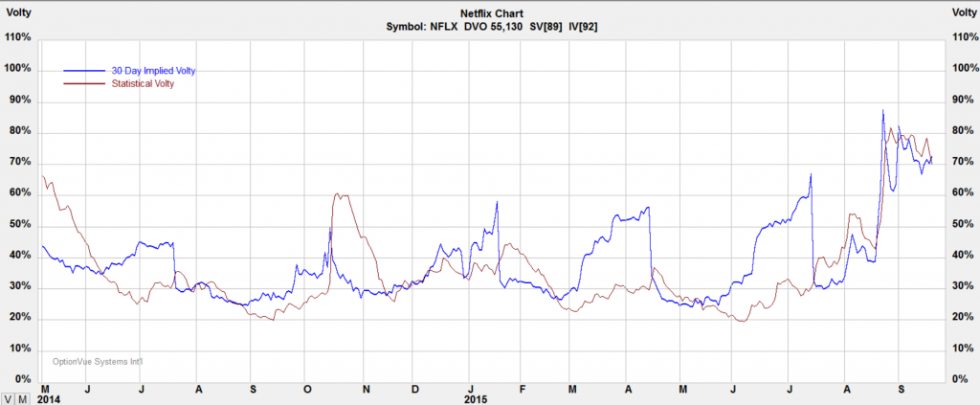
Task: Click the 2014 year label on time axis
Action: coord(48,398)
